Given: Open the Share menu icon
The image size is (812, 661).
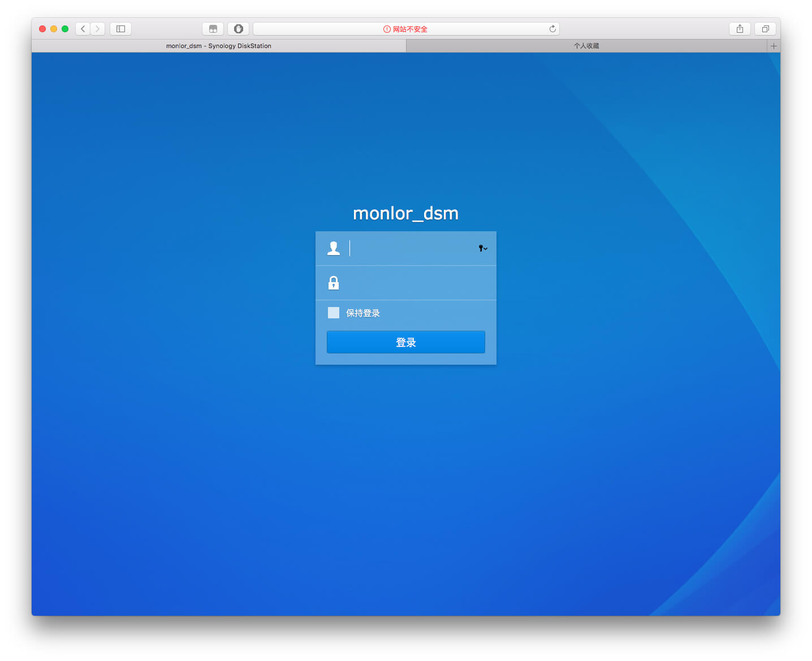Looking at the screenshot, I should pos(740,29).
